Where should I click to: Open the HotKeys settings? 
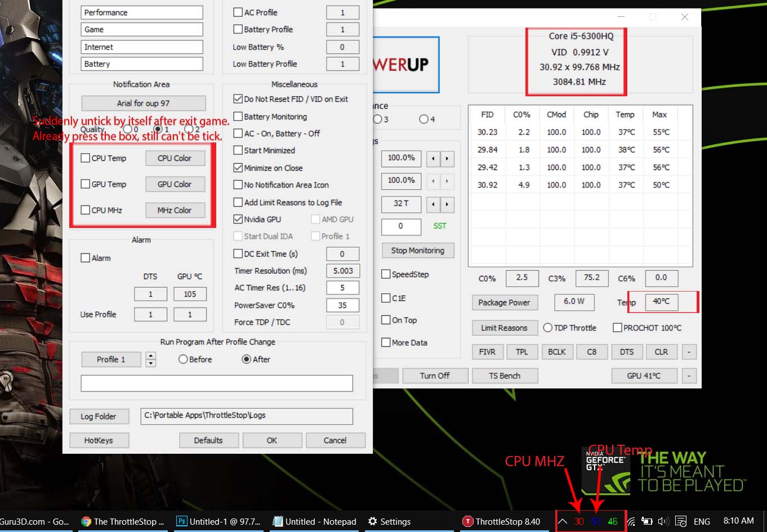click(99, 440)
